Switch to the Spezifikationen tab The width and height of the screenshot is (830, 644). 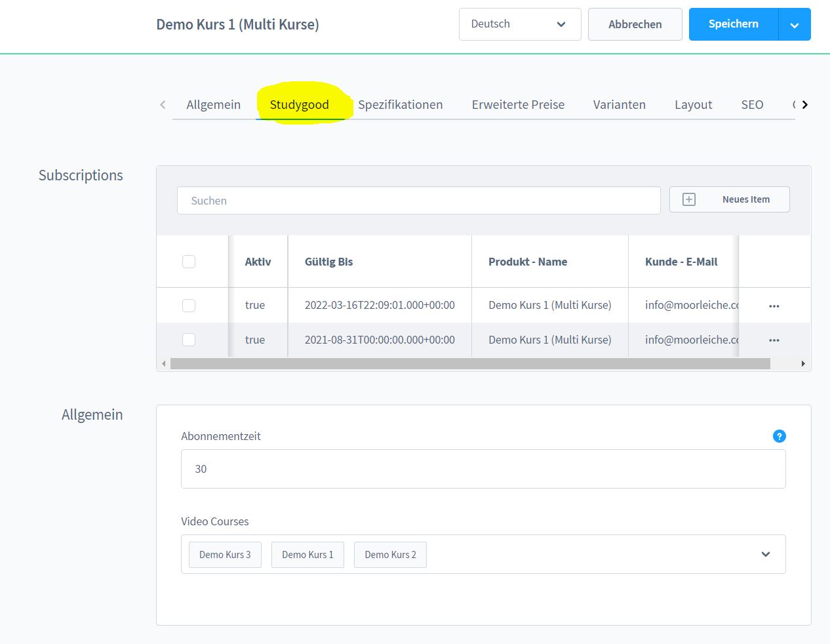pyautogui.click(x=400, y=105)
